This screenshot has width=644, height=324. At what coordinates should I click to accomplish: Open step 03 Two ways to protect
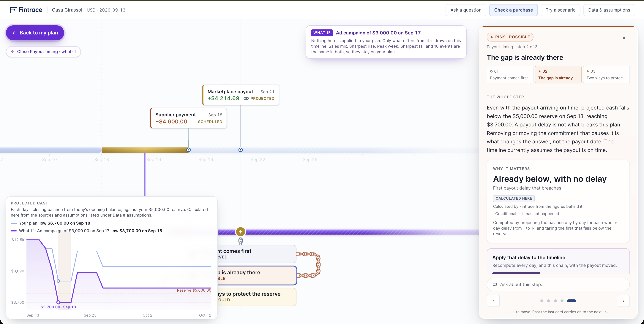(606, 74)
